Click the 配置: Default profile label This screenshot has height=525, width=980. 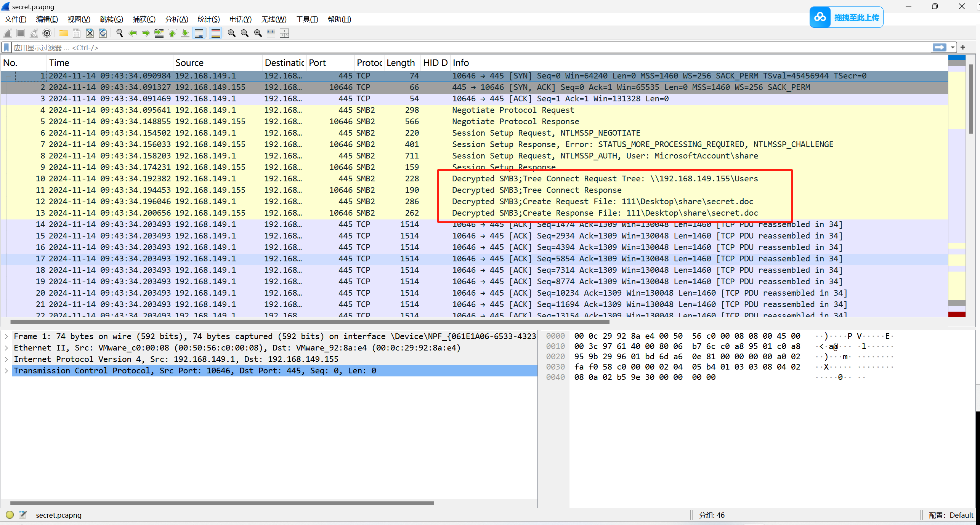coord(951,515)
